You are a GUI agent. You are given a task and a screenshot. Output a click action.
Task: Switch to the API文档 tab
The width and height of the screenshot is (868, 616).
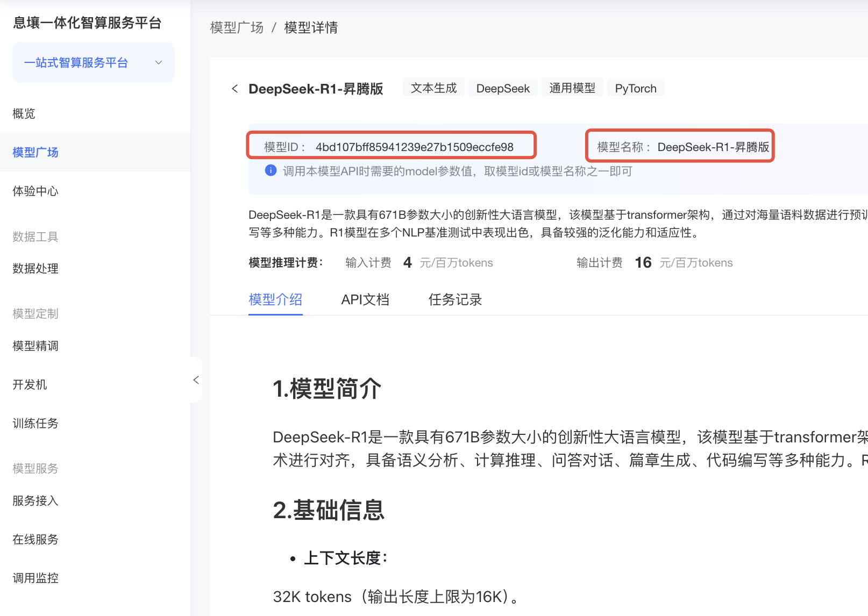point(365,299)
